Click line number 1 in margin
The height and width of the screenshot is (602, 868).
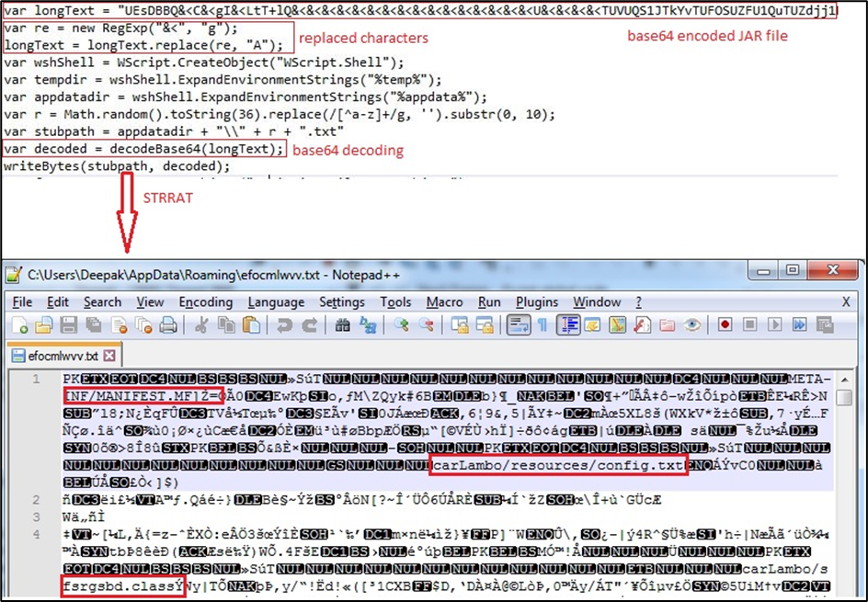(37, 379)
